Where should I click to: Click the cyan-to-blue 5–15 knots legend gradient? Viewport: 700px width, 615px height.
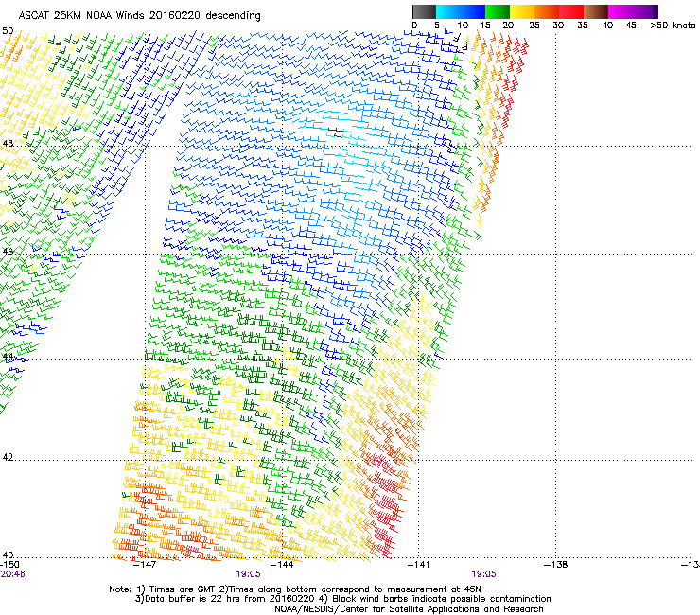(461, 11)
